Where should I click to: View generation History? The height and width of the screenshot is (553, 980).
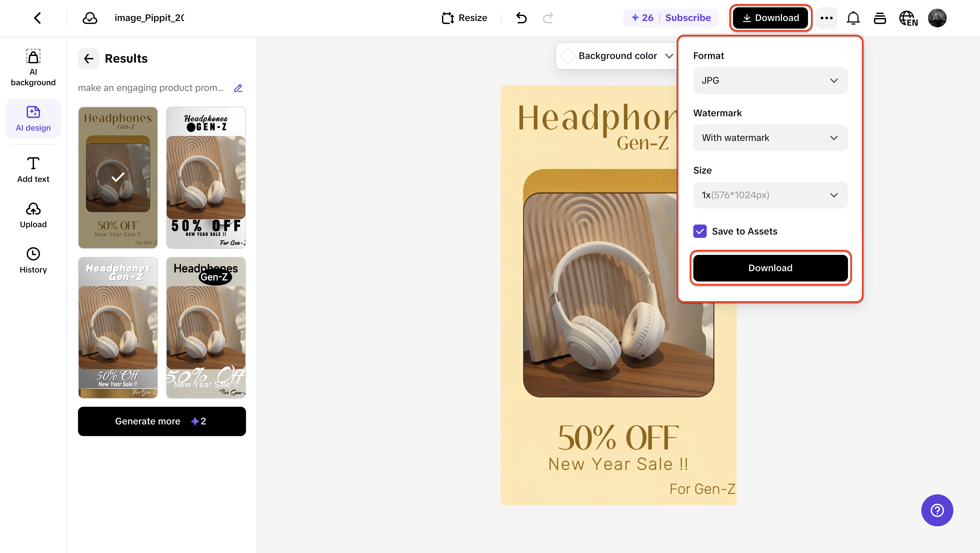33,260
